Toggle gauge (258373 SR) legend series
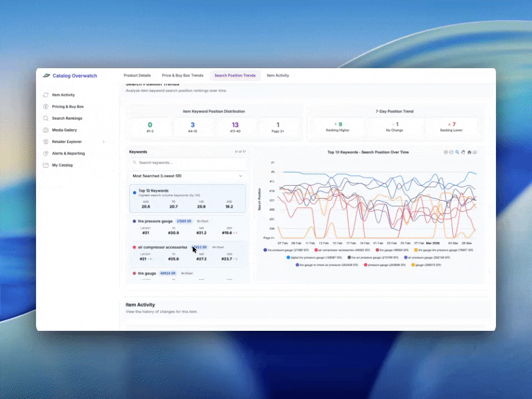The height and width of the screenshot is (399, 532). click(x=426, y=265)
